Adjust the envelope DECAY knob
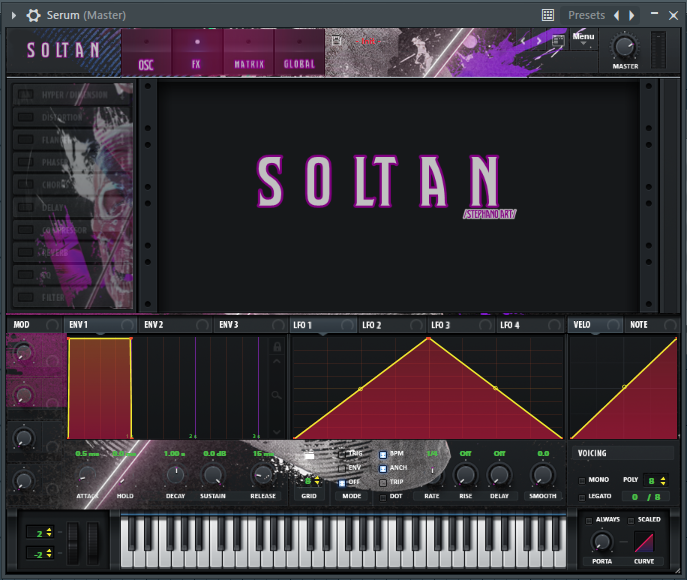 [x=176, y=476]
